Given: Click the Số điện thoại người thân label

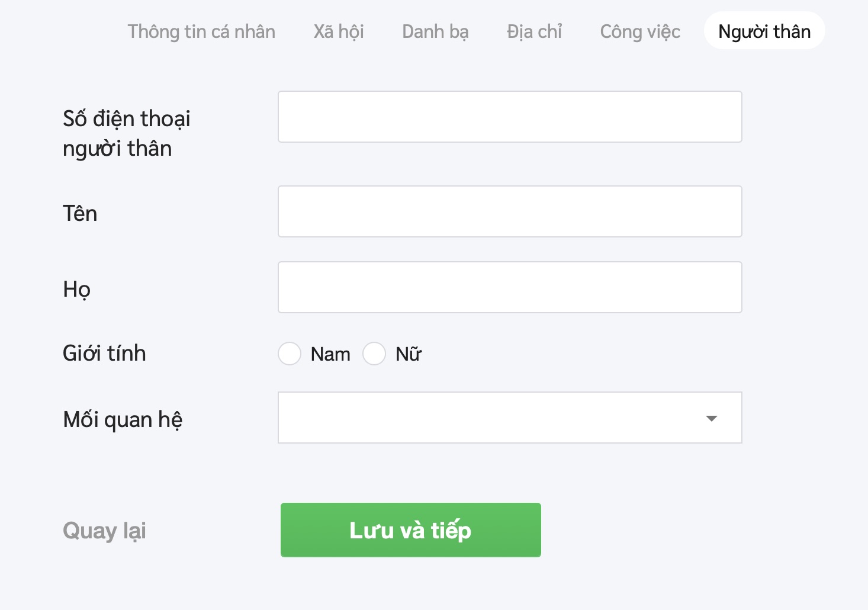Looking at the screenshot, I should [127, 133].
